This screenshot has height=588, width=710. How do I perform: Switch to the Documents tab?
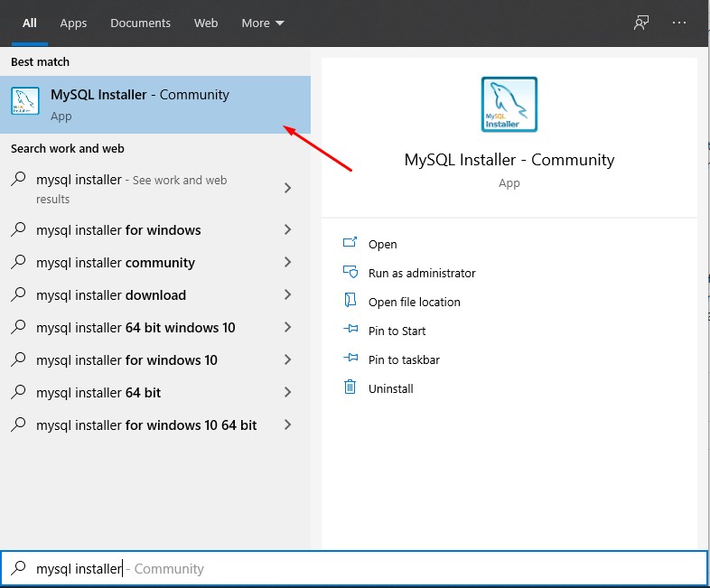point(140,23)
